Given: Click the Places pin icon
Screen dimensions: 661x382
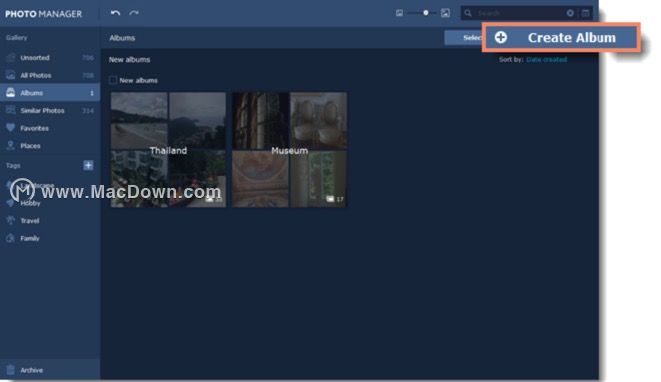Looking at the screenshot, I should pyautogui.click(x=11, y=145).
